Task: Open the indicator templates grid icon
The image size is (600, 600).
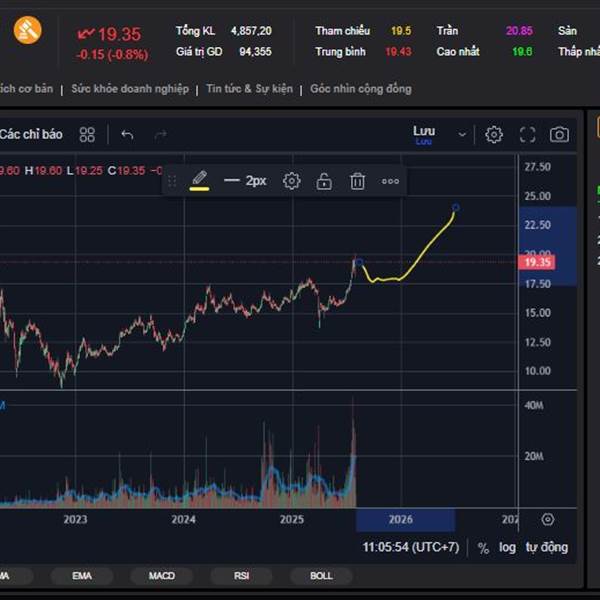Action: [x=87, y=135]
